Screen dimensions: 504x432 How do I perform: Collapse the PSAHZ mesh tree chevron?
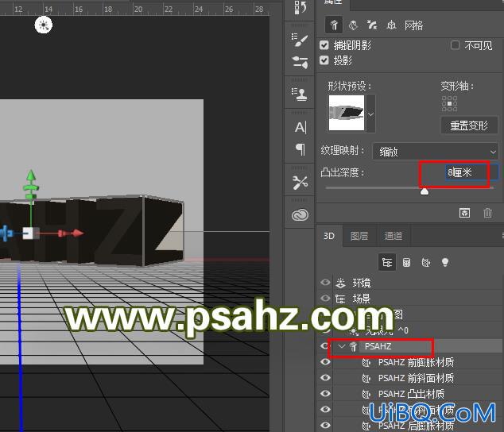pyautogui.click(x=342, y=346)
